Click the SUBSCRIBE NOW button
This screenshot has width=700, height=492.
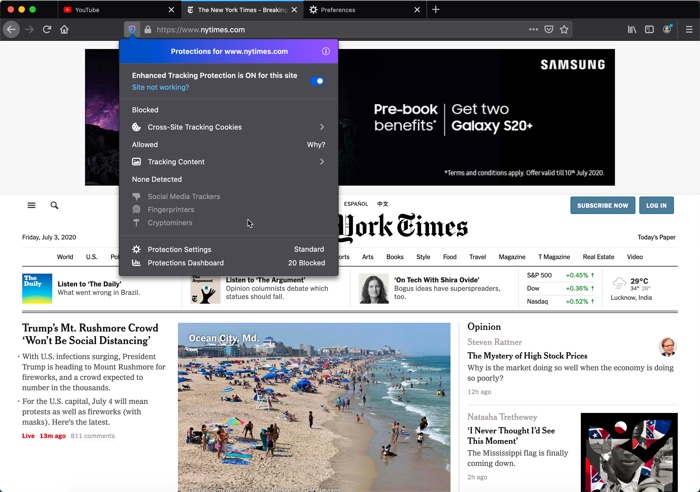click(x=602, y=205)
